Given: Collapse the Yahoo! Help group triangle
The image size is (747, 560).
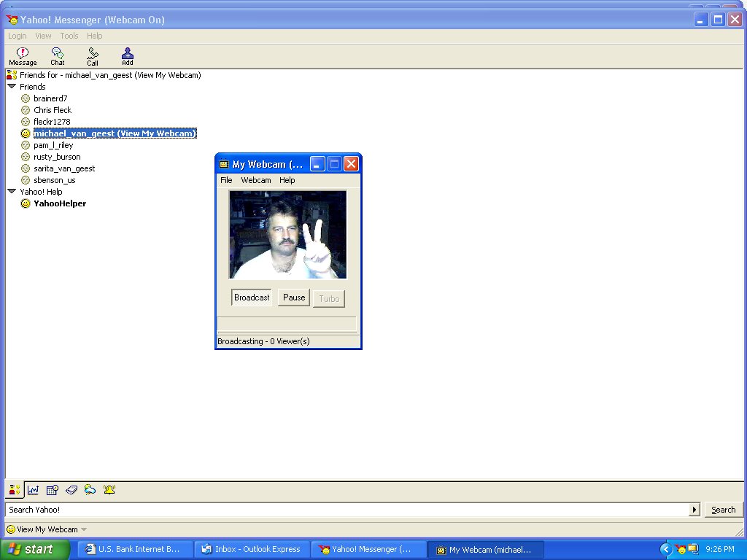Looking at the screenshot, I should [x=12, y=192].
